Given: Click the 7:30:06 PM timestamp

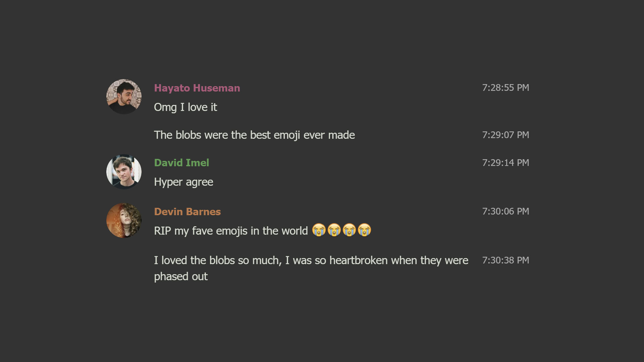Looking at the screenshot, I should pos(505,211).
